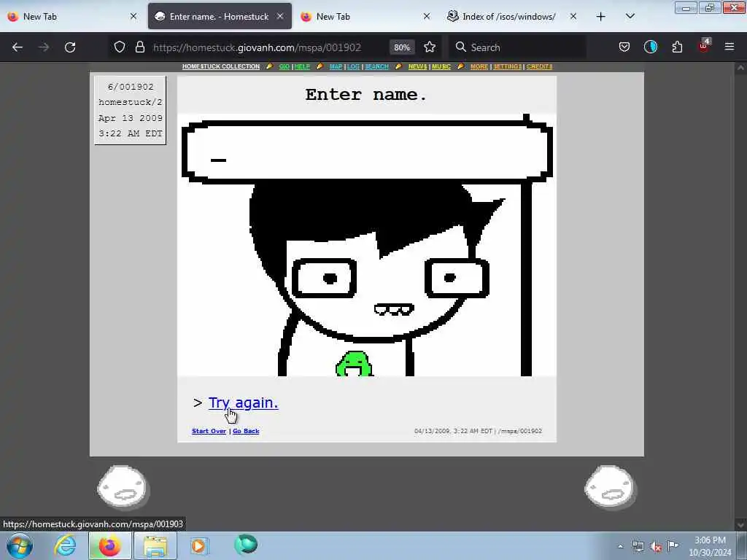View site security lock info
Image resolution: width=747 pixels, height=560 pixels.
(139, 47)
